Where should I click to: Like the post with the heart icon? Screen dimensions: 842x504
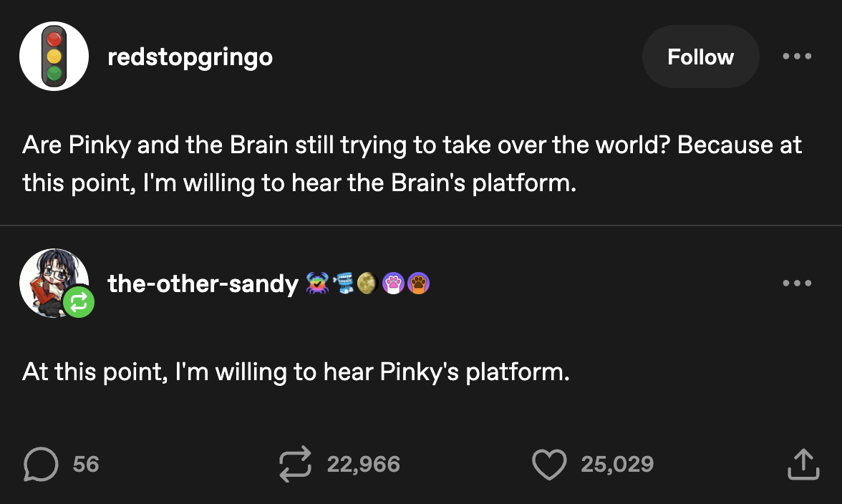click(x=550, y=465)
